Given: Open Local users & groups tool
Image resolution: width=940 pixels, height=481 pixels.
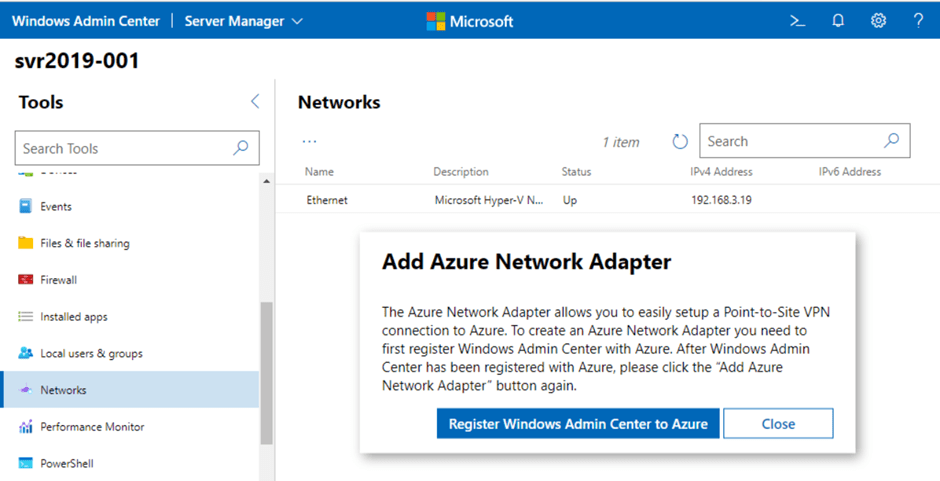Looking at the screenshot, I should pyautogui.click(x=91, y=353).
